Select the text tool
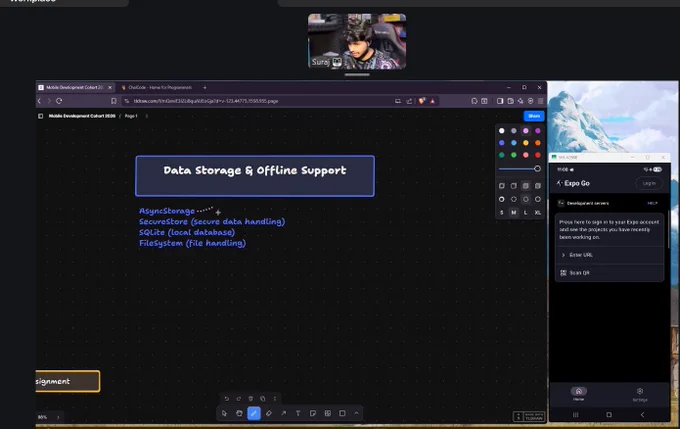 [x=298, y=413]
